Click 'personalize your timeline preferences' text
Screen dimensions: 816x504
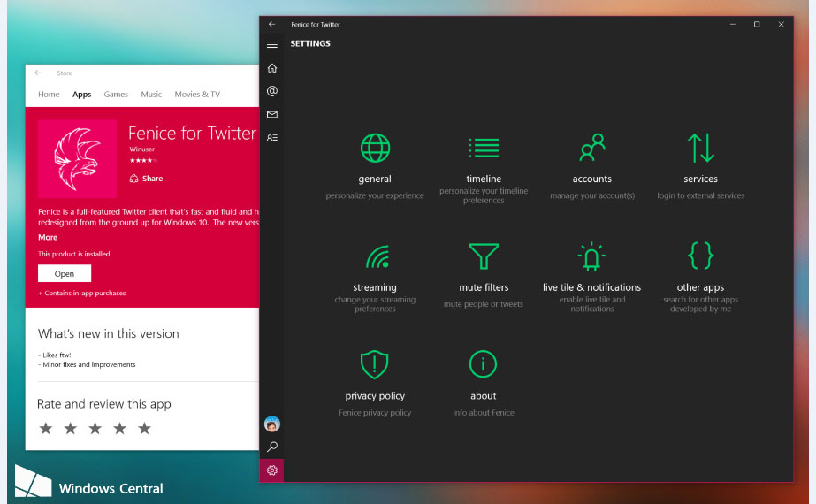pyautogui.click(x=484, y=195)
